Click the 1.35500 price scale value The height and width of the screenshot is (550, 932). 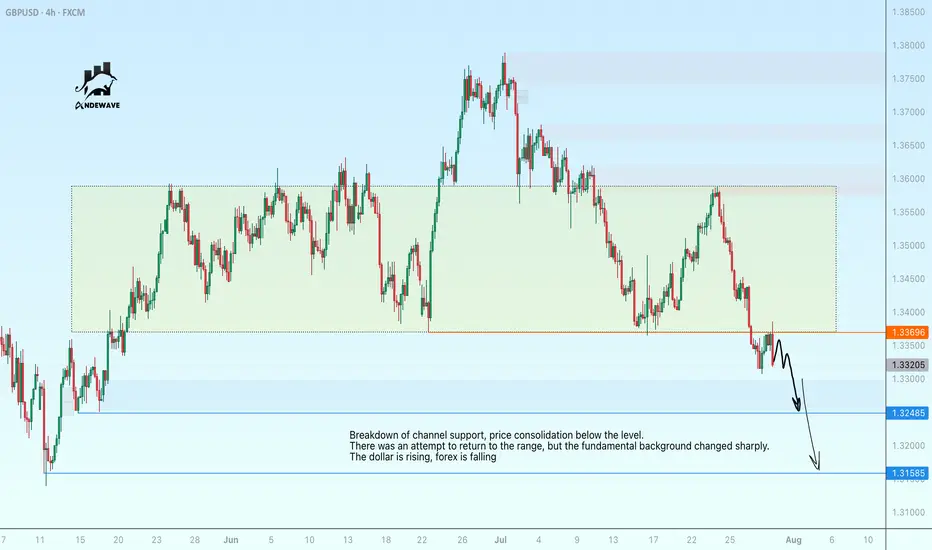coord(908,212)
